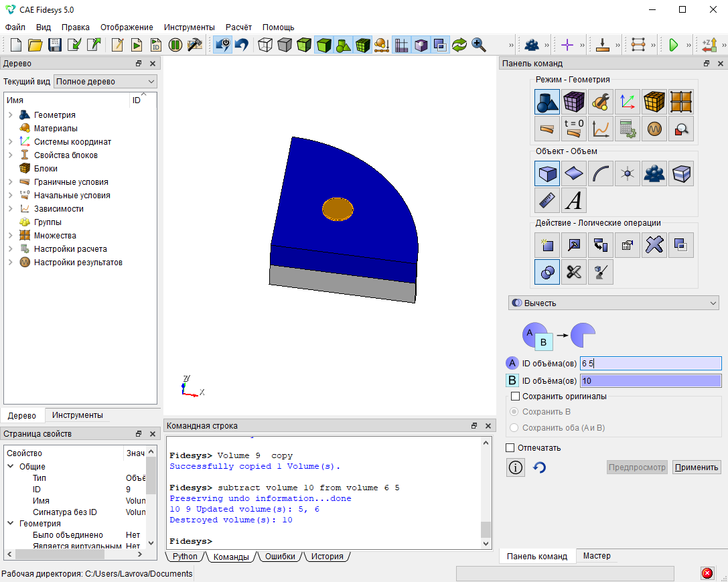Viewport: 728px width, 582px height.
Task: Toggle the grid axes display button
Action: click(x=402, y=45)
